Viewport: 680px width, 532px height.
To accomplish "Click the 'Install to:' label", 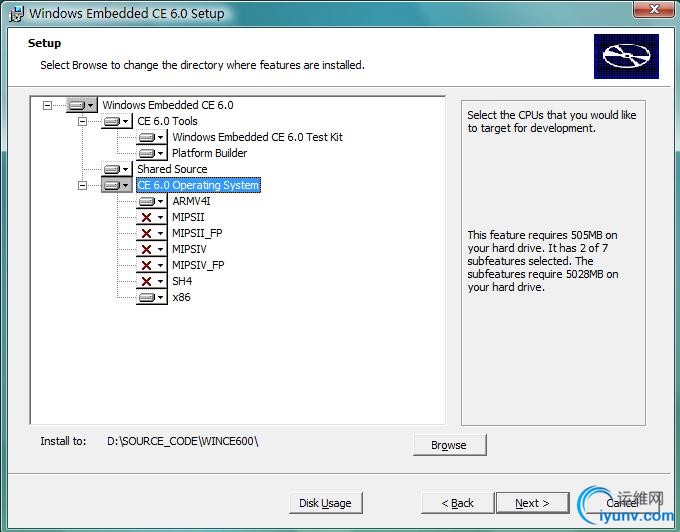I will (63, 441).
